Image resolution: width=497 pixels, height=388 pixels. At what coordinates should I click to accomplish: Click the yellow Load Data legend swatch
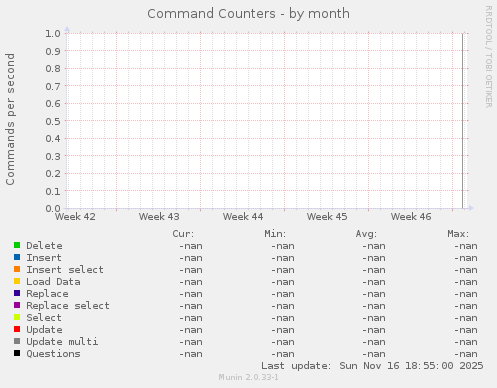point(17,281)
